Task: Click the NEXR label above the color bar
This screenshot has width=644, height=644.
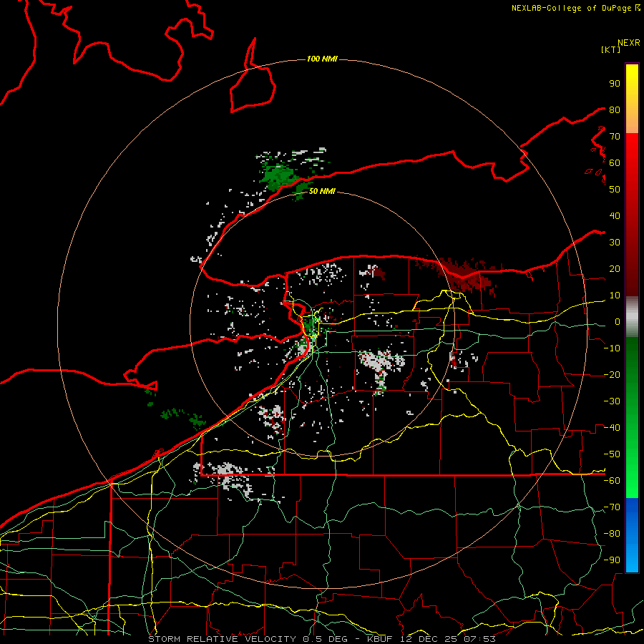Action: coord(628,43)
